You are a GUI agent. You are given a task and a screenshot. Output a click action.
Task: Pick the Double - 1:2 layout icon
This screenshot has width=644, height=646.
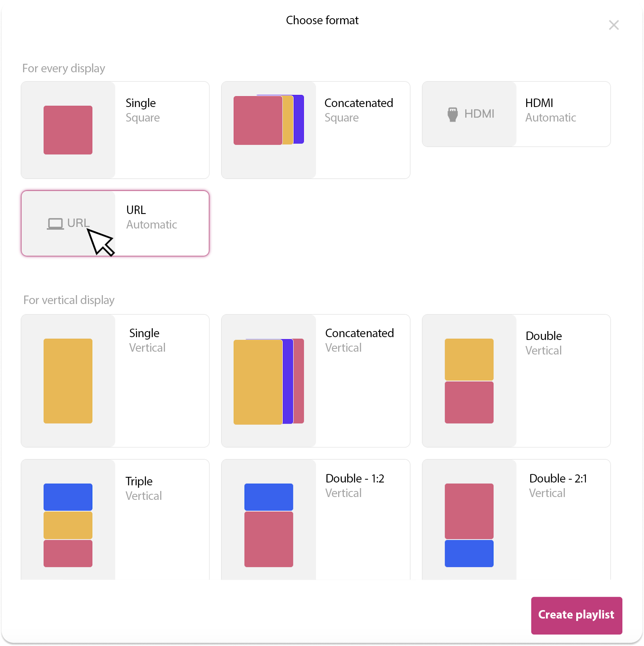[x=269, y=525]
